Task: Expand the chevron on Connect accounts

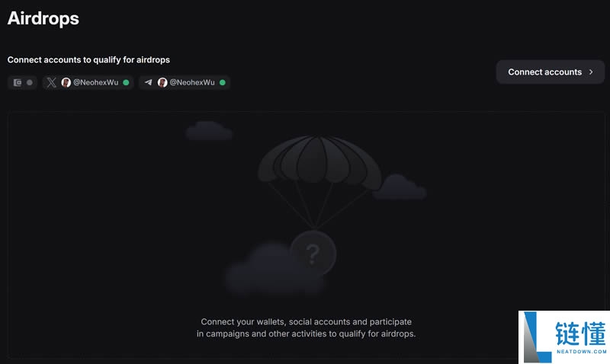Action: pos(591,72)
